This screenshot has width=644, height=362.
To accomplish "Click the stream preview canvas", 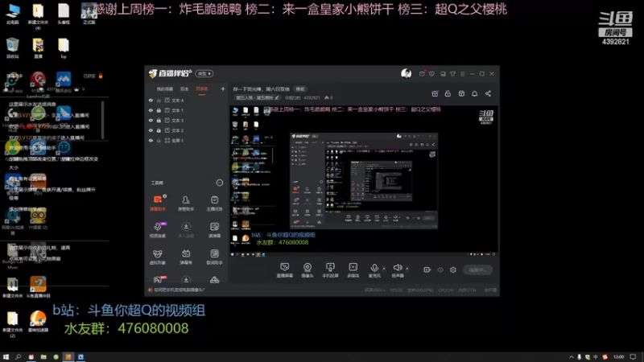I will pos(364,182).
